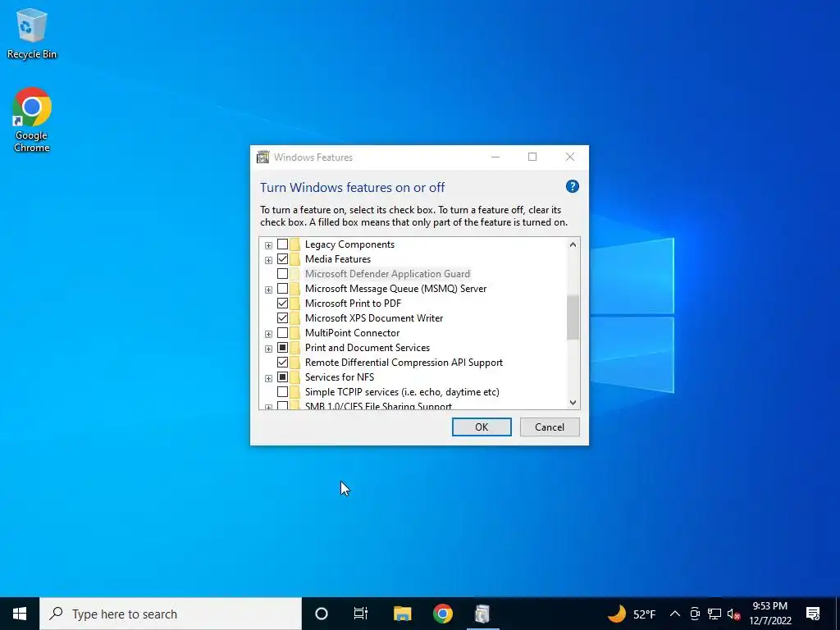Click the scroll down arrow of features list
Screen dimensions: 840x630
(573, 402)
